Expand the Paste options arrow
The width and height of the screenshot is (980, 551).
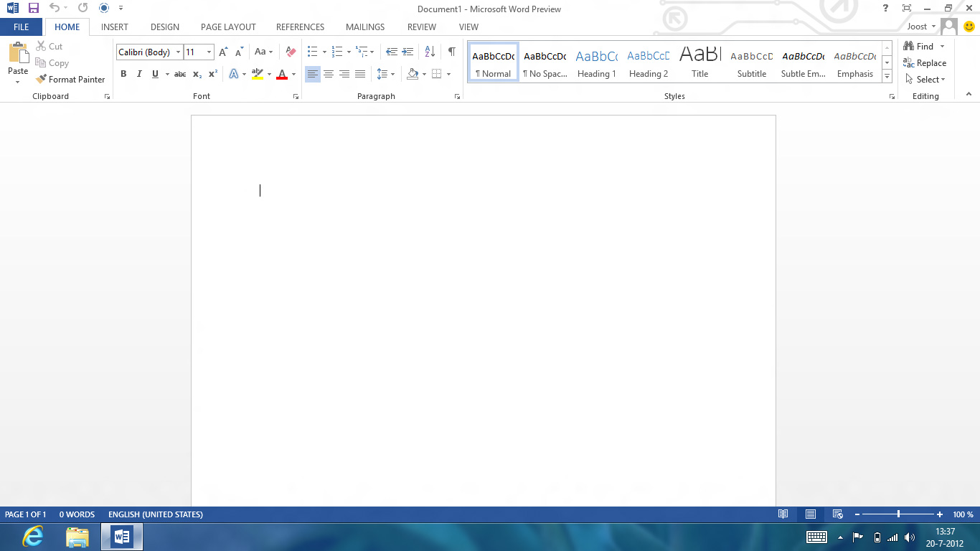pos(18,82)
